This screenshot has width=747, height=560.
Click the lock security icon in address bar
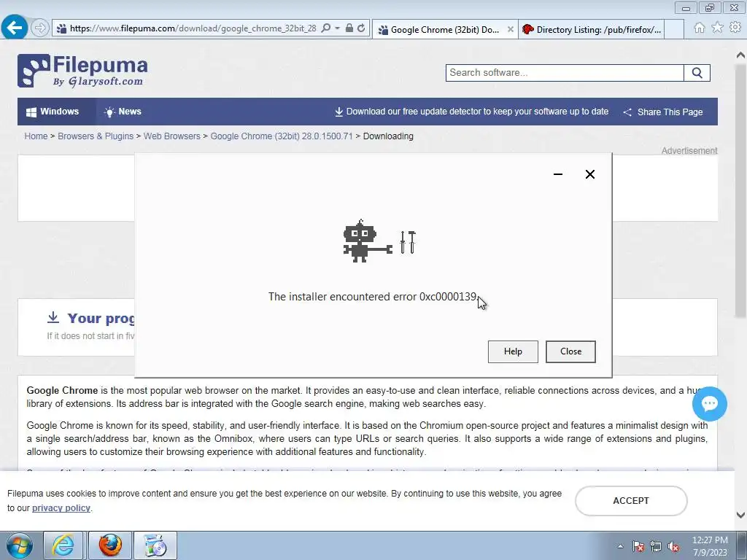click(x=349, y=28)
